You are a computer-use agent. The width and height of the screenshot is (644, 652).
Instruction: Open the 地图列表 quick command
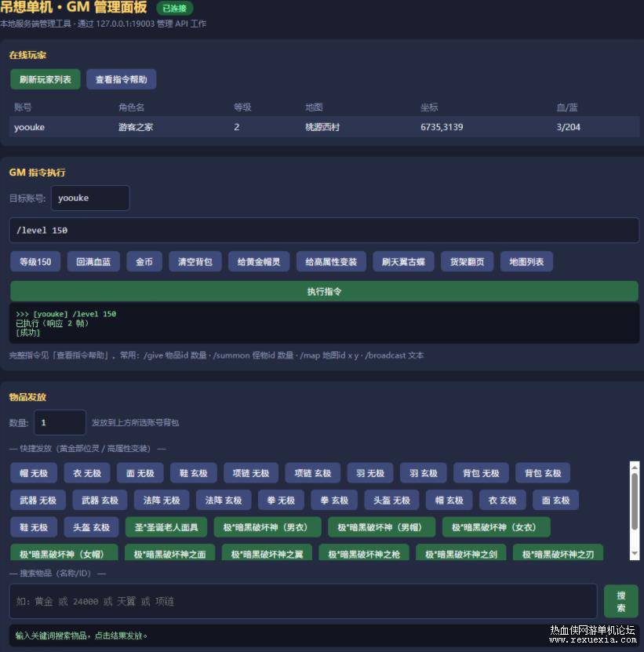click(526, 261)
